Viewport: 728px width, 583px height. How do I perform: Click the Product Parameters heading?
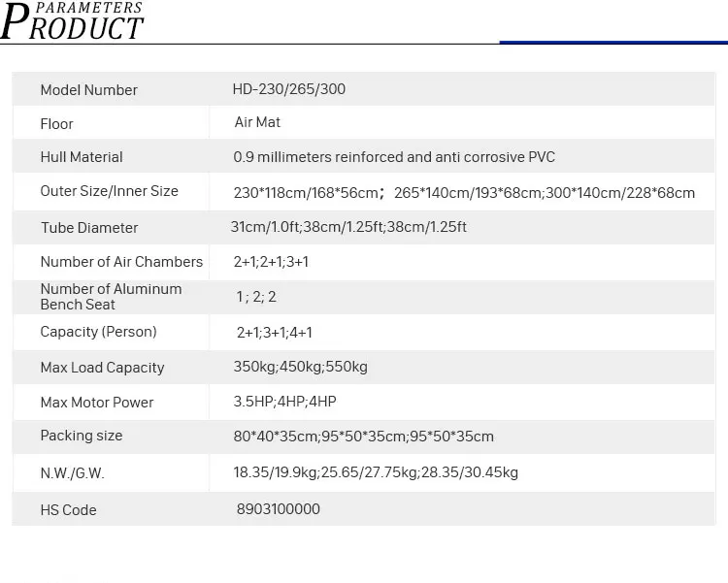(x=72, y=21)
